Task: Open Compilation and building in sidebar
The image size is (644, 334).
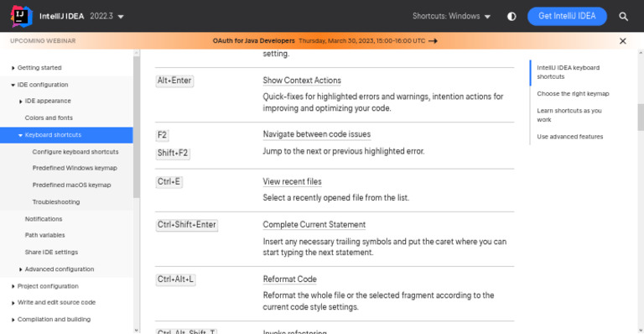Action: tap(54, 319)
